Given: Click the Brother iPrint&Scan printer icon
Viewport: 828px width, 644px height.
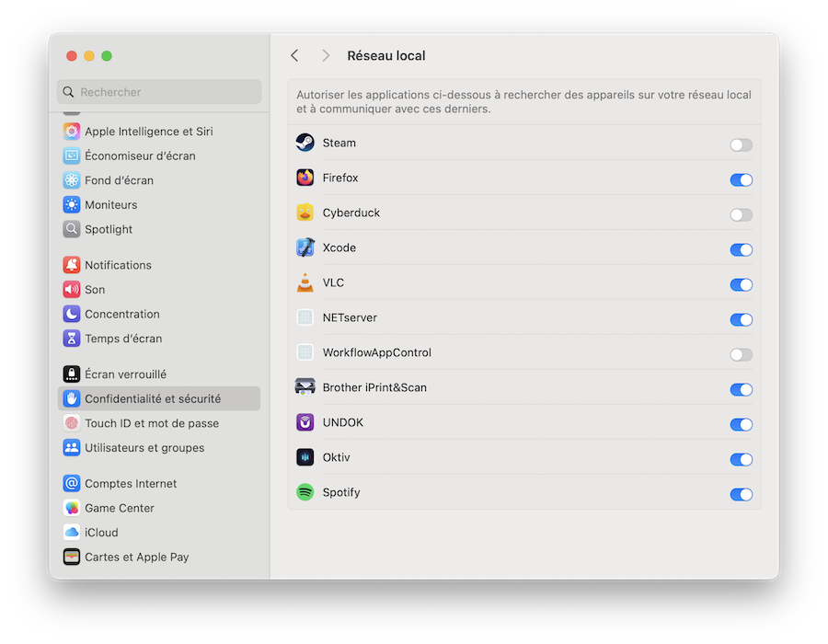Looking at the screenshot, I should pyautogui.click(x=305, y=387).
